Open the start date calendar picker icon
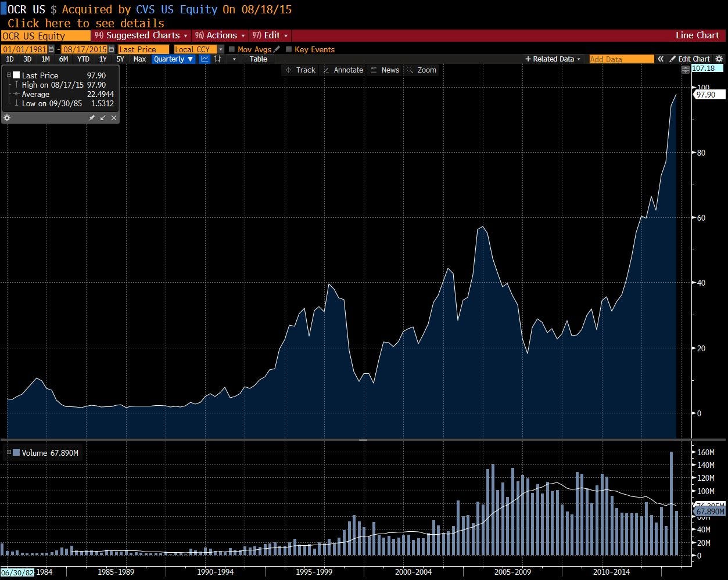Image resolution: width=728 pixels, height=580 pixels. tap(52, 49)
